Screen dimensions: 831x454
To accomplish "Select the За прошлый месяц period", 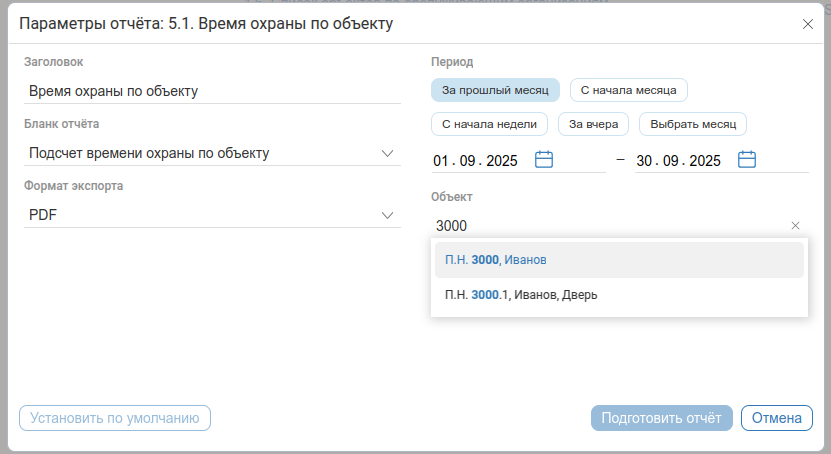I will point(495,90).
